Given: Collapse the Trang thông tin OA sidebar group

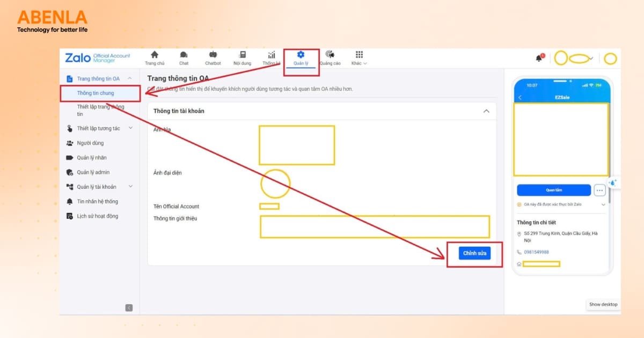Looking at the screenshot, I should tap(129, 79).
